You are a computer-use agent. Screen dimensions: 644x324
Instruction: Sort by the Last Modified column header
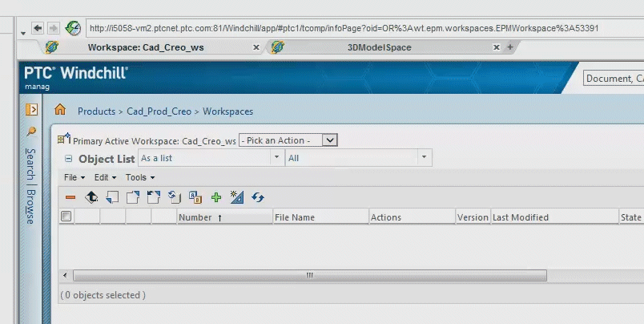554,217
